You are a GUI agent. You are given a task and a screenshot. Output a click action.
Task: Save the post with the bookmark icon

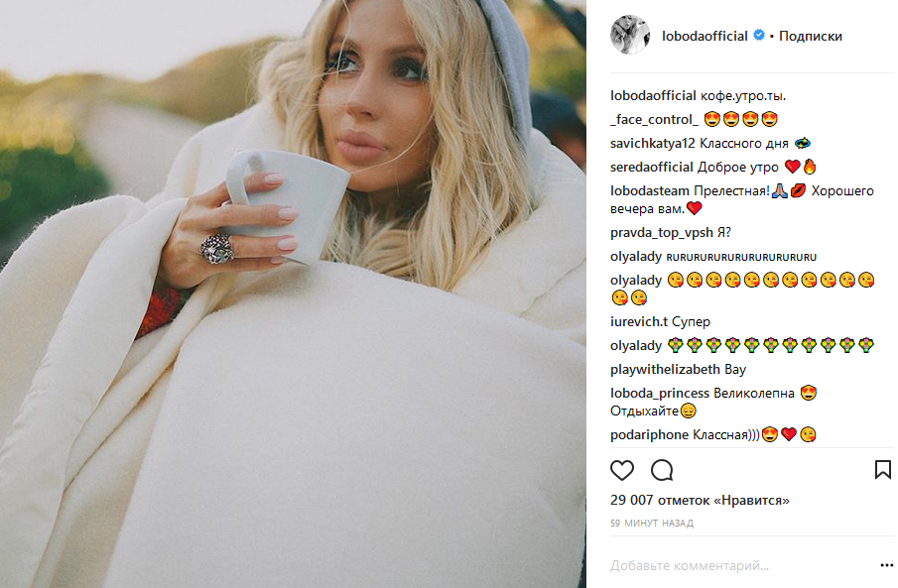click(x=882, y=469)
